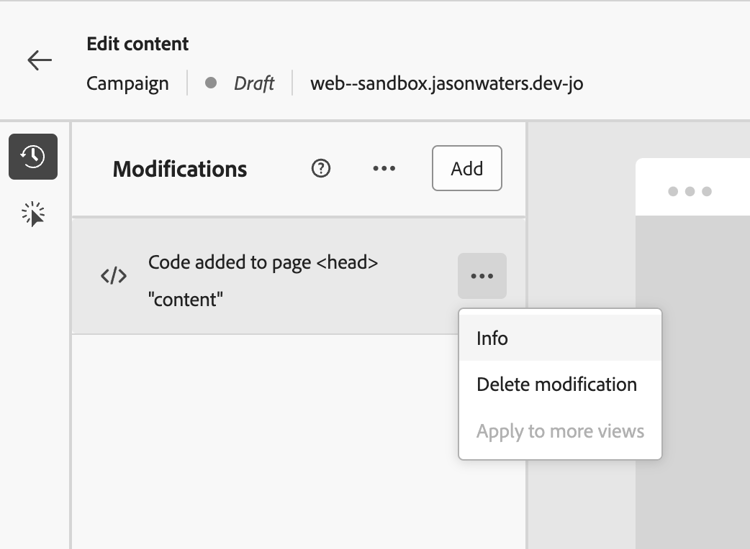750x549 pixels.
Task: Click the Draft status indicator dot
Action: point(211,83)
